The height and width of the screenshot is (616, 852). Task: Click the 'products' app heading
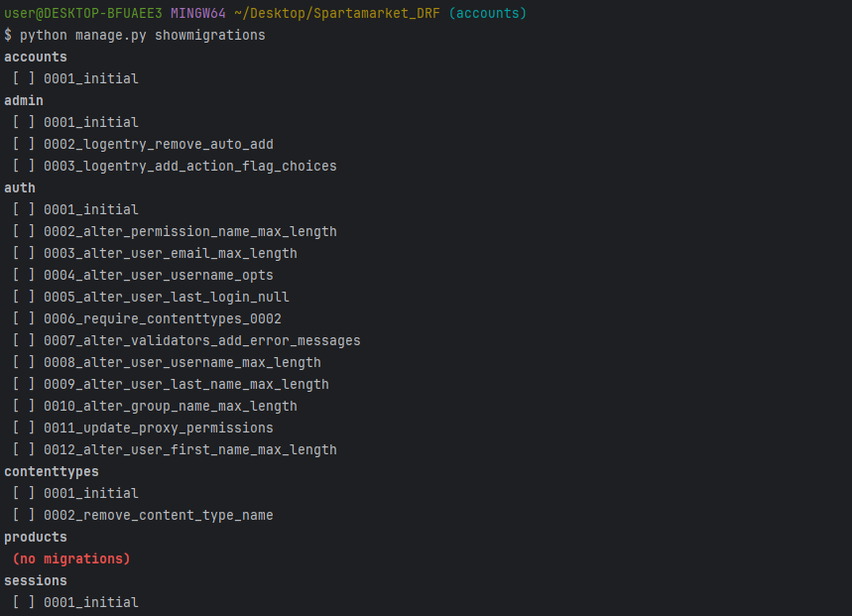[36, 538]
